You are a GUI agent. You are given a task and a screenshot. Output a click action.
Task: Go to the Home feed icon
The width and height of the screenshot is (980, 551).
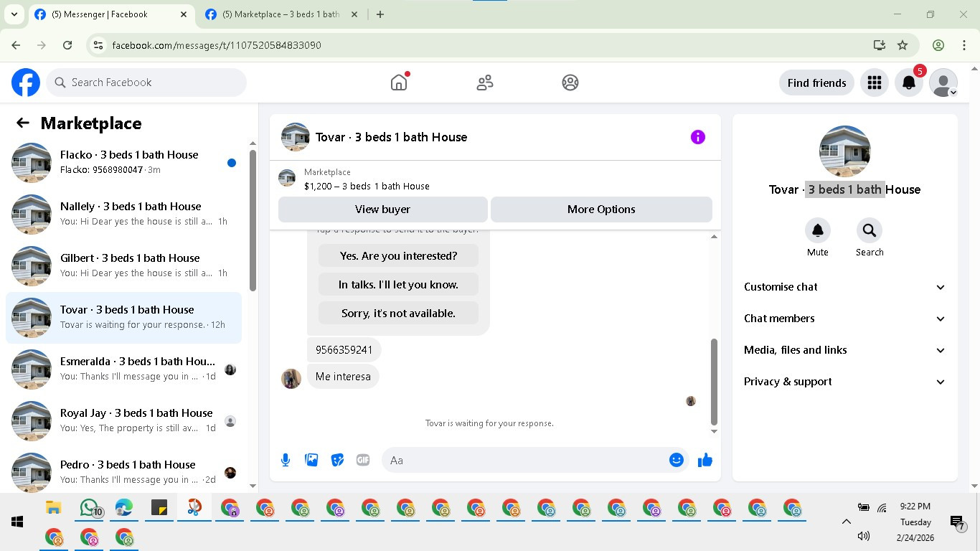point(399,83)
